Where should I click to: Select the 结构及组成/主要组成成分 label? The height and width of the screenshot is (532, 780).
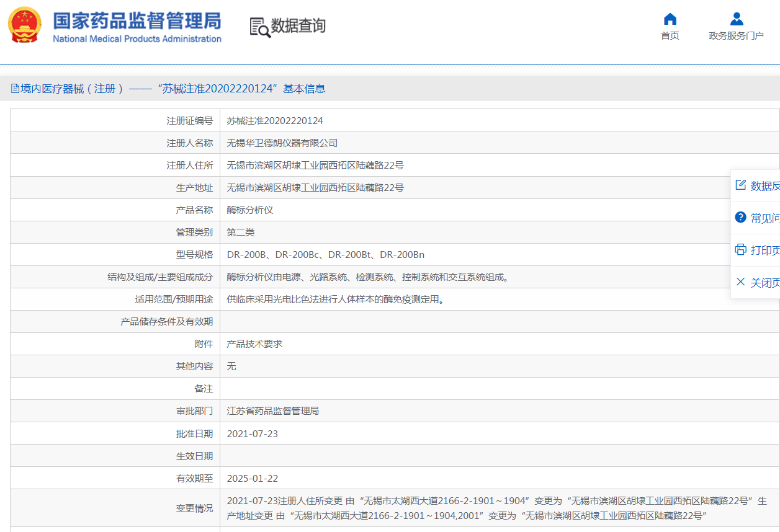pos(160,277)
